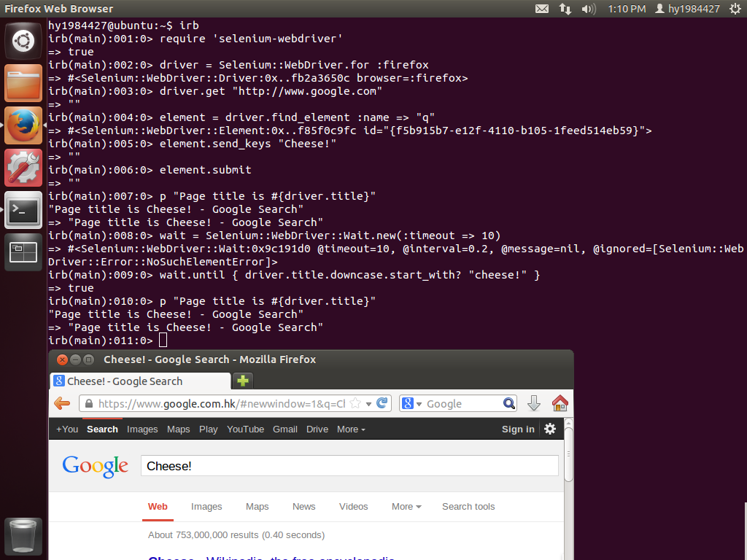Viewport: 747px width, 560px height.
Task: Expand More in the Google top bar
Action: (351, 429)
